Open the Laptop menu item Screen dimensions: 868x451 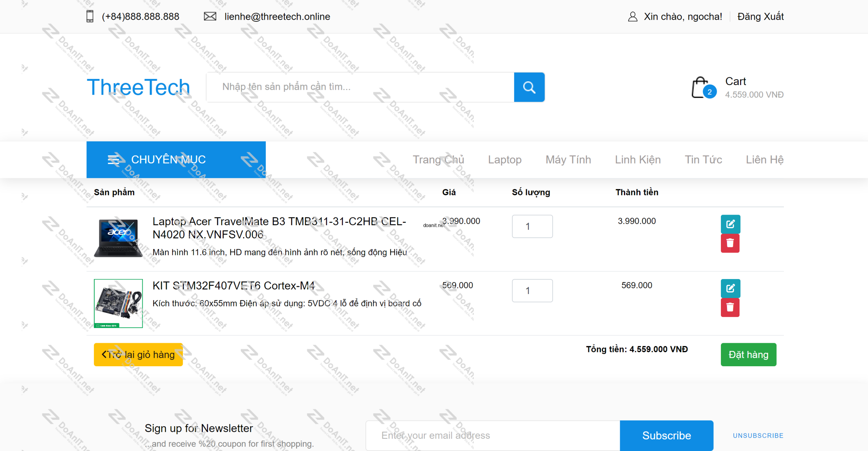pos(505,159)
